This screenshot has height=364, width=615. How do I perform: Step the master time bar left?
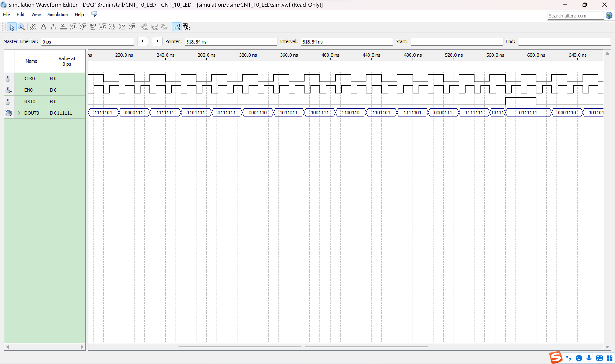(142, 41)
